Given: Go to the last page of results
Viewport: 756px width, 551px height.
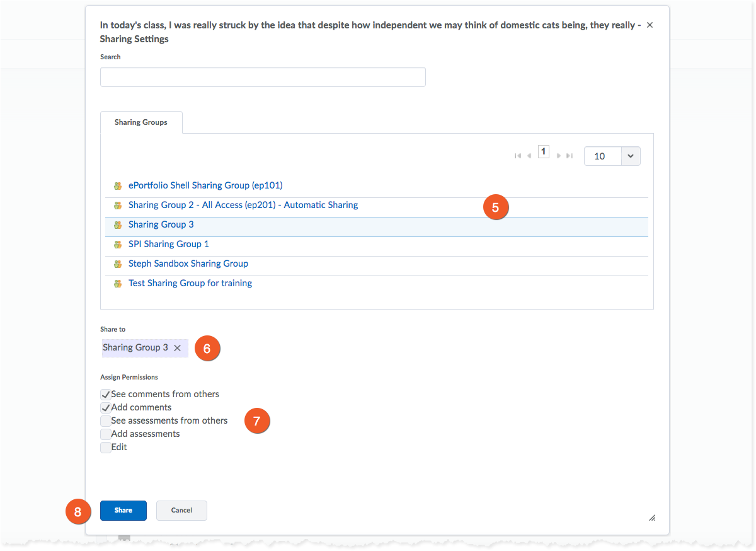Looking at the screenshot, I should (570, 156).
